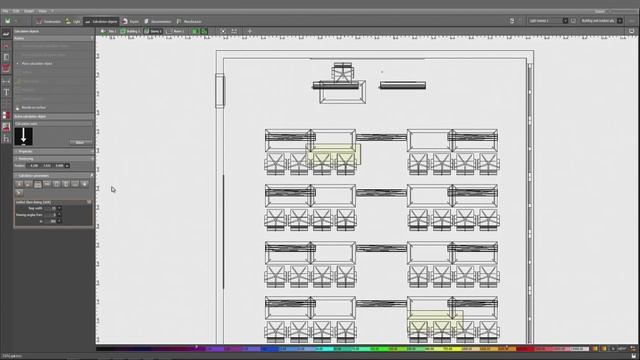Click the multi-view layout icon in view toolbar
This screenshot has height=360, width=640.
click(x=234, y=31)
